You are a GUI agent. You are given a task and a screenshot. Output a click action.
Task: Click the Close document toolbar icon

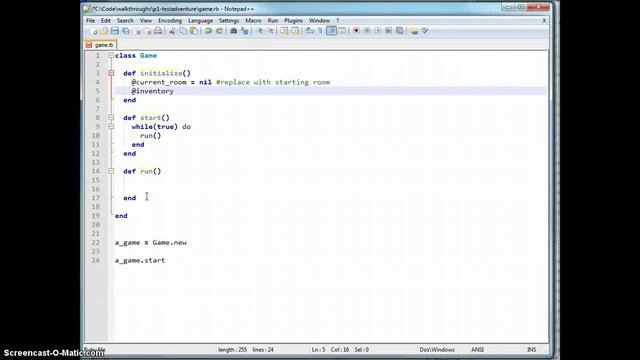137,31
